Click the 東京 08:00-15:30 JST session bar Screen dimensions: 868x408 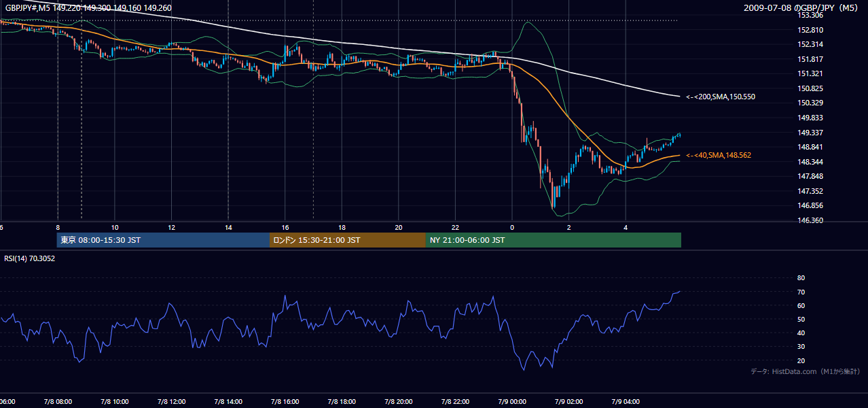pos(164,240)
